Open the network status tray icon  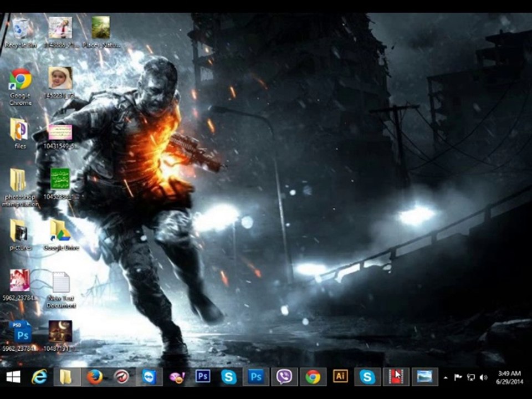[471, 377]
